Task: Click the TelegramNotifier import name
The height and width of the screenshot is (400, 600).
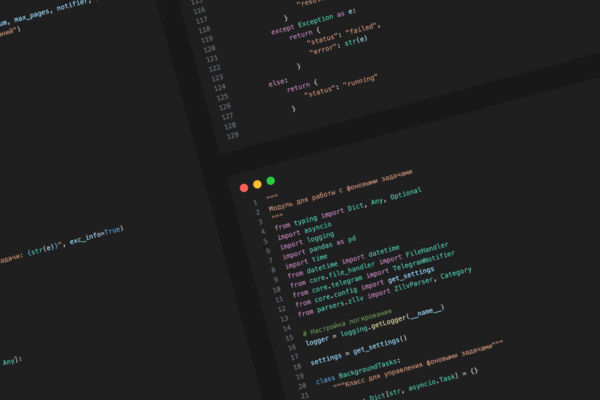Action: (424, 260)
